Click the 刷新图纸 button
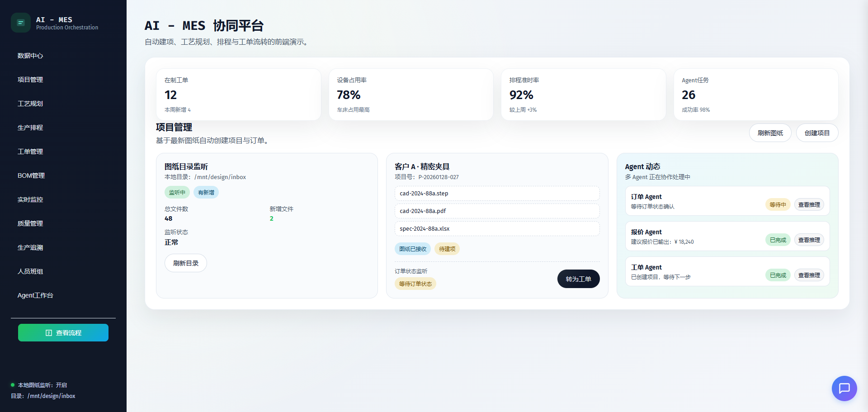Screen dimensions: 868x412 coord(770,133)
